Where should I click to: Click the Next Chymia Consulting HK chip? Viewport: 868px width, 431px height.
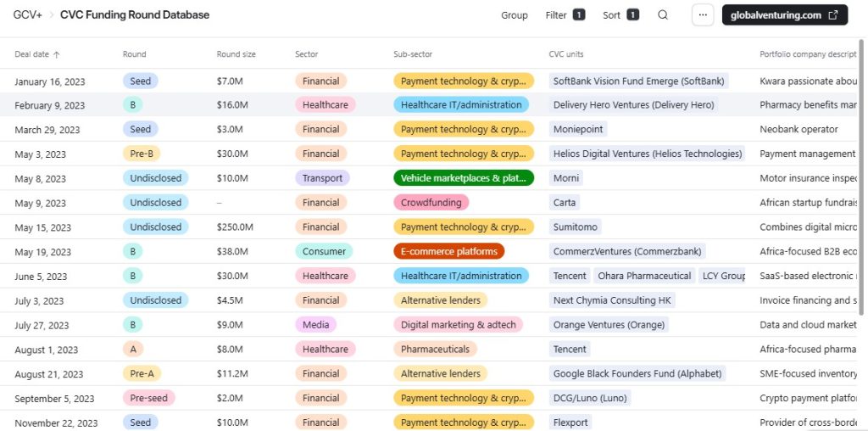tap(612, 299)
